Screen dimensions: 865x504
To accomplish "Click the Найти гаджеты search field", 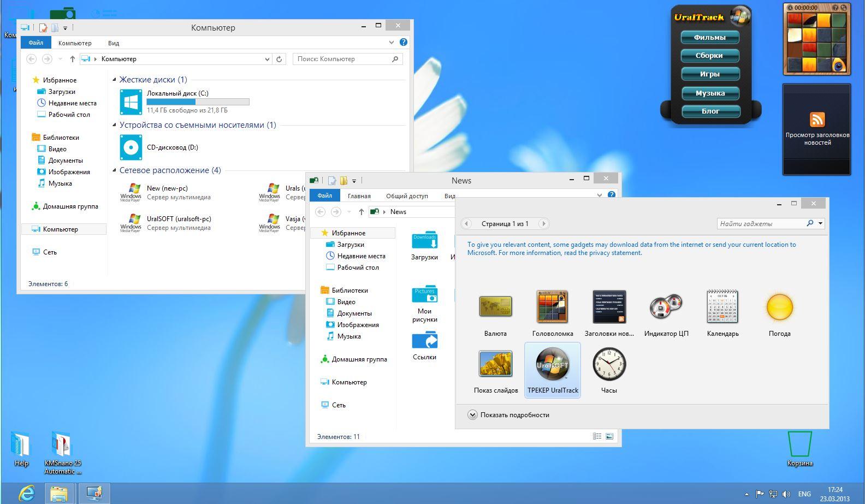I will coord(762,223).
